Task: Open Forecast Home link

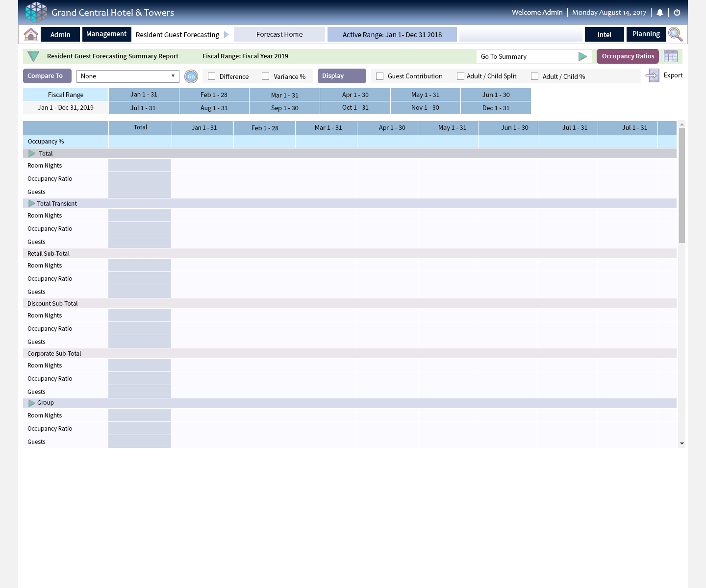Action: [279, 34]
